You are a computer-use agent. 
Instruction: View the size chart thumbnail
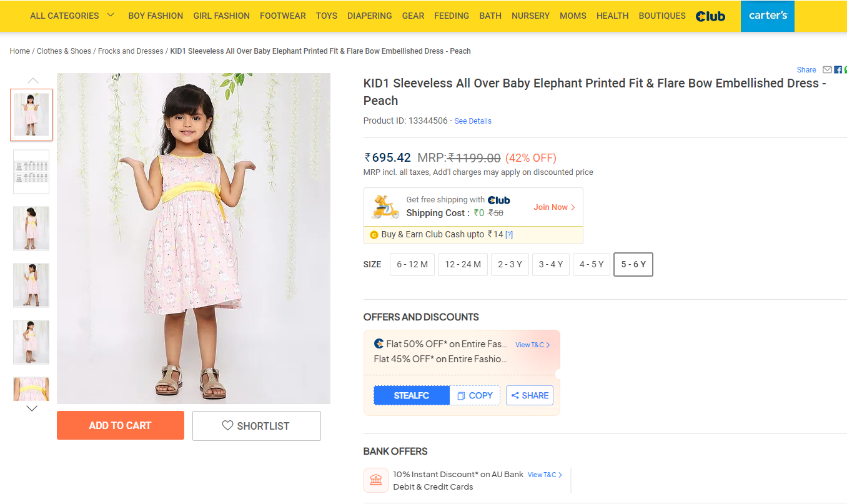click(31, 171)
